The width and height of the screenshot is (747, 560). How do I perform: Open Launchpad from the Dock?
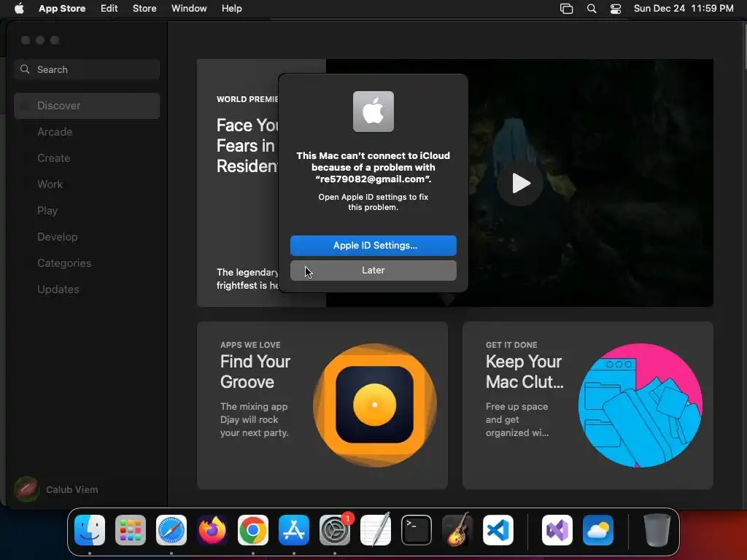(x=131, y=530)
